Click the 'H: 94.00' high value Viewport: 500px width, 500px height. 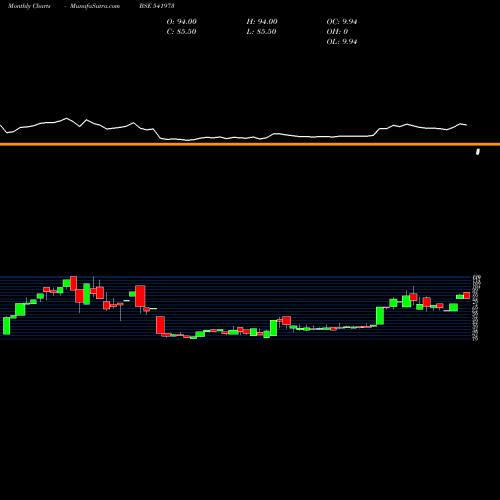coord(262,22)
